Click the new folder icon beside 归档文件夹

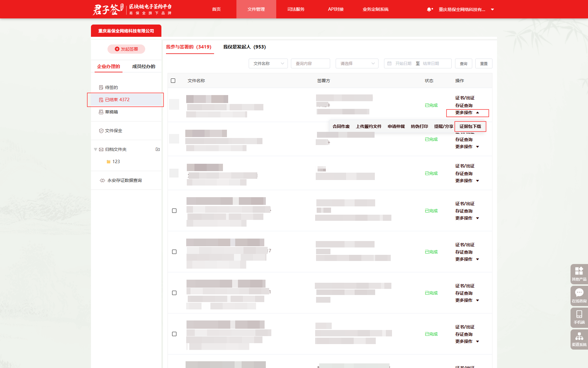[x=158, y=149]
